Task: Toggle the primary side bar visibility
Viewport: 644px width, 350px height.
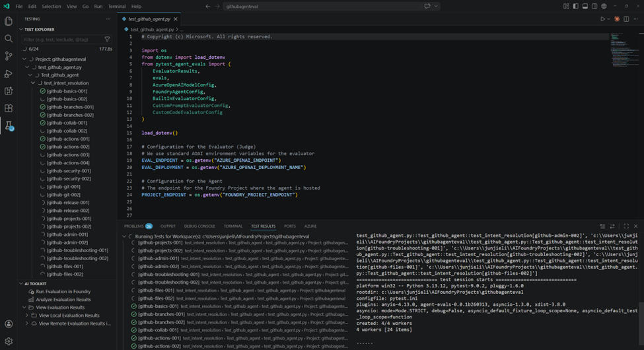Action: (x=575, y=6)
